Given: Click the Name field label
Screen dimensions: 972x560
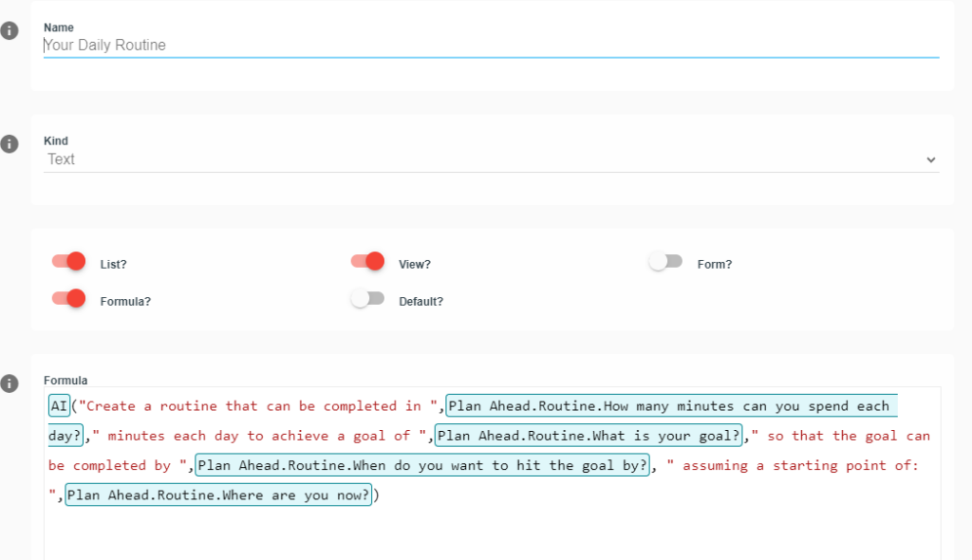Looking at the screenshot, I should (59, 28).
